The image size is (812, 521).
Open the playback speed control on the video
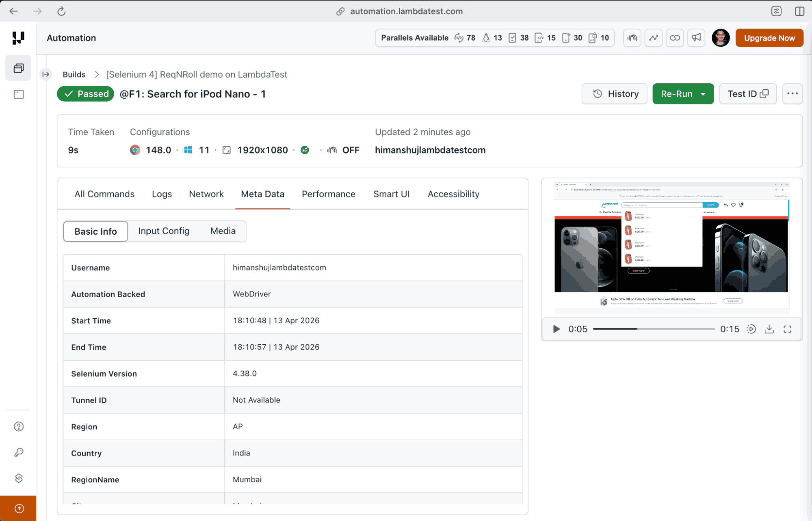click(751, 329)
